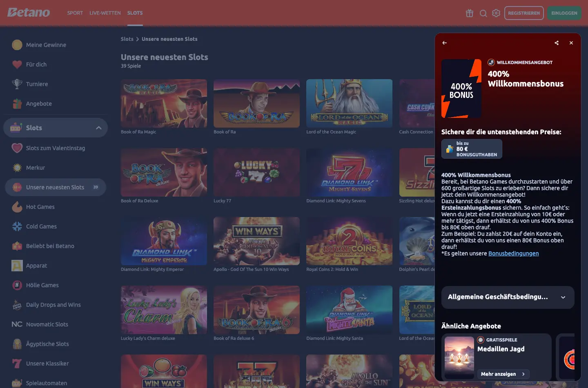Click Mehr anzeigen on Medaillen Jagd
This screenshot has width=588, height=388.
pyautogui.click(x=503, y=374)
